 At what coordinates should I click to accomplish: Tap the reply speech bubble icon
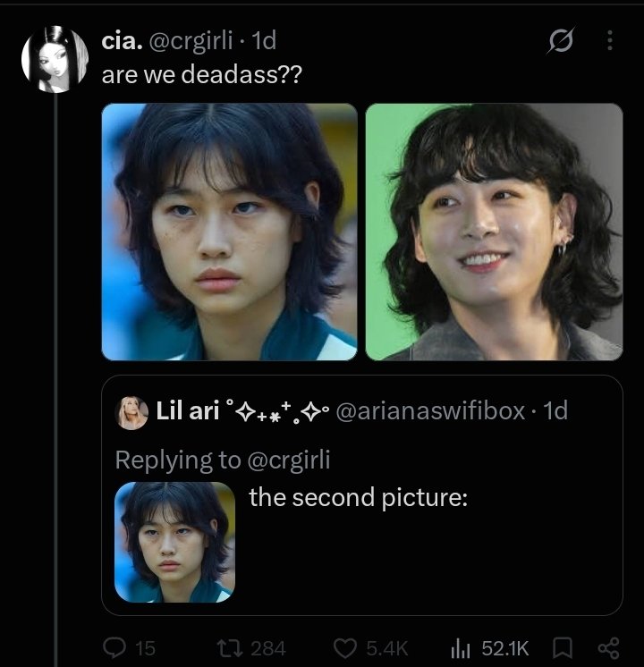pyautogui.click(x=114, y=648)
